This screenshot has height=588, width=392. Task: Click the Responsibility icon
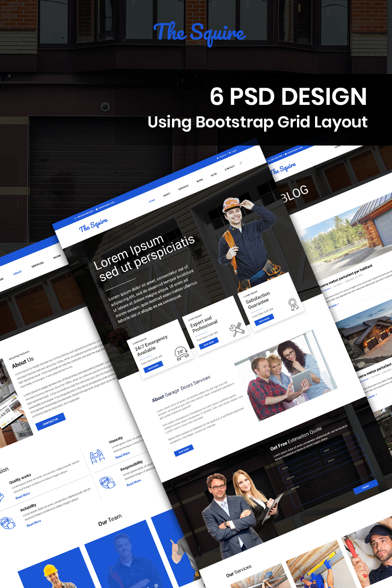click(x=107, y=483)
